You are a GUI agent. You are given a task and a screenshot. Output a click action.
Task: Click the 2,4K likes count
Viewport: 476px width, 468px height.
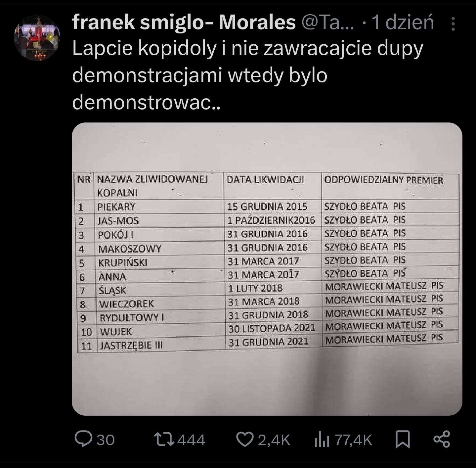click(x=274, y=440)
